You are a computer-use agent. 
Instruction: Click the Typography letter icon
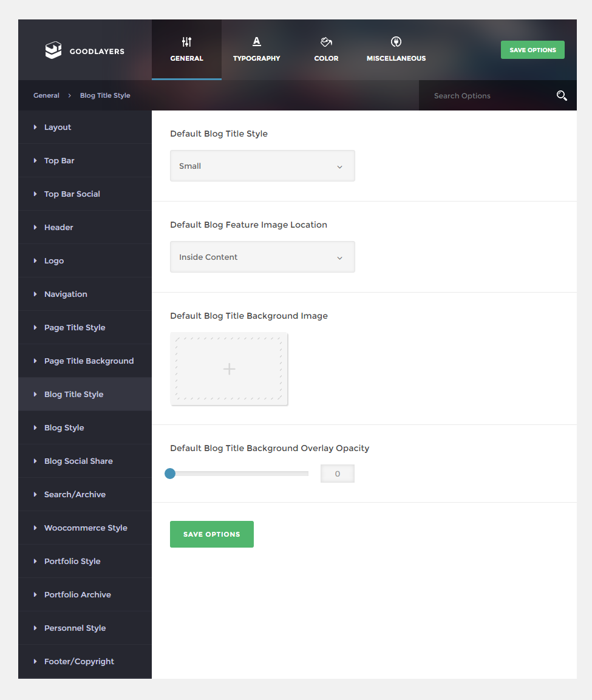(256, 41)
